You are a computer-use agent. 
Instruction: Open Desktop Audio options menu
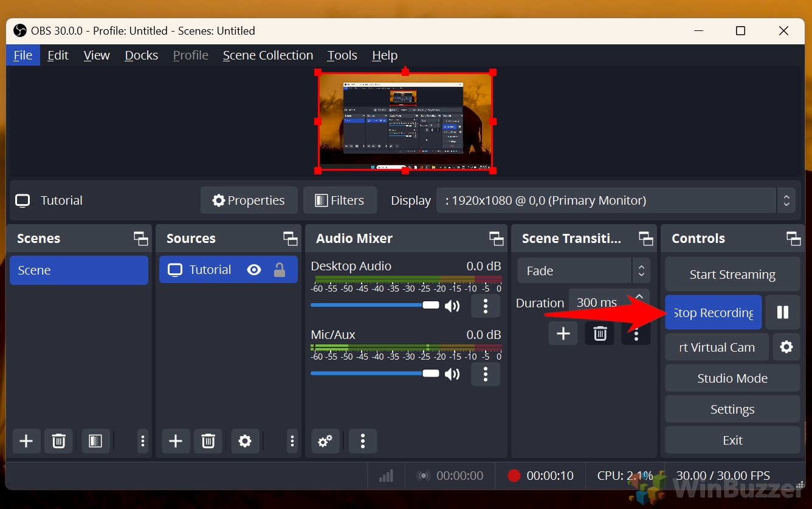coord(485,306)
